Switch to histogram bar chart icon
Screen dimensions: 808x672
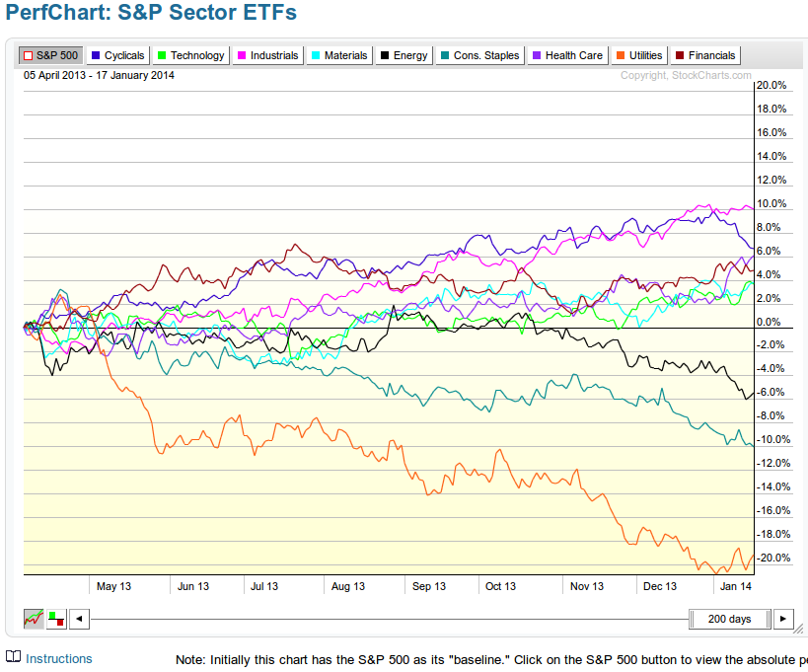coord(56,619)
